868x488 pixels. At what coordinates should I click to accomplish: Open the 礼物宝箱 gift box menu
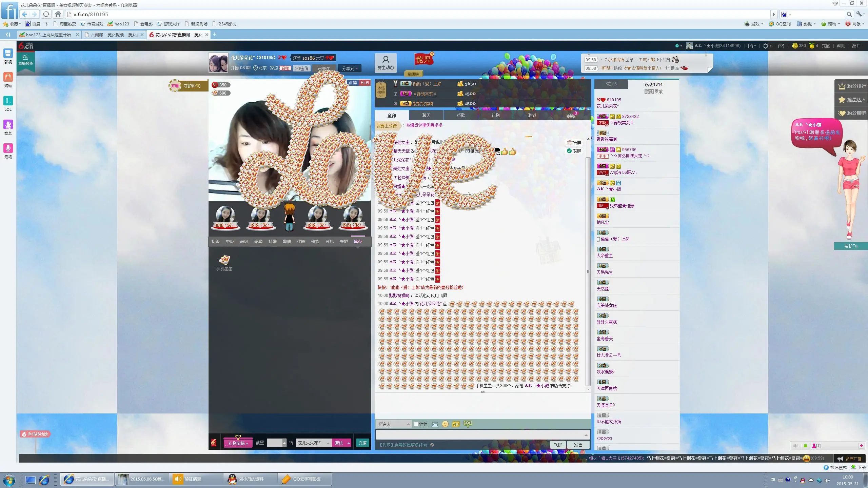coord(238,443)
